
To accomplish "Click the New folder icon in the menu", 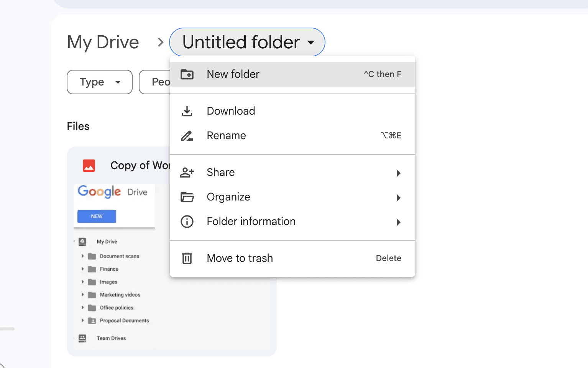I will pos(187,74).
